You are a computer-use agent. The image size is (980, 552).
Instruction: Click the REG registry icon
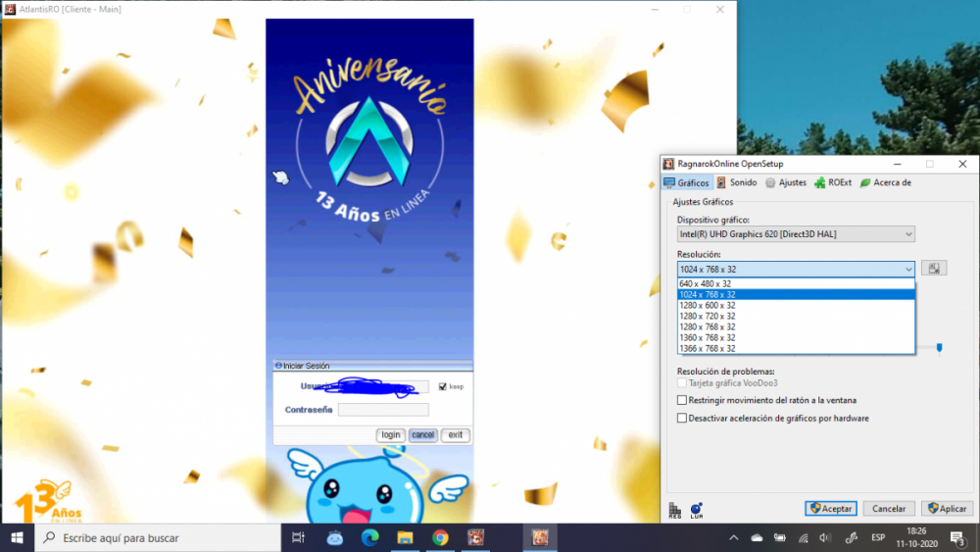point(674,510)
